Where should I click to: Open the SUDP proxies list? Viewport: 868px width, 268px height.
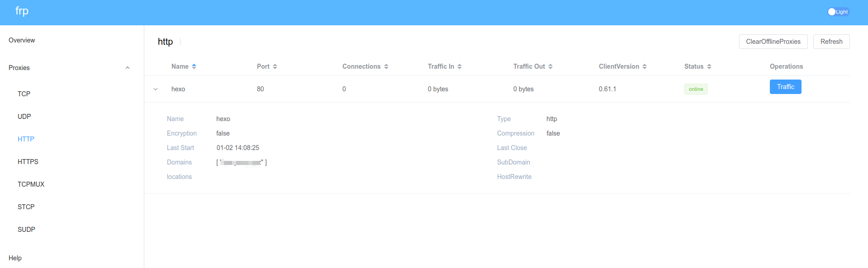26,230
